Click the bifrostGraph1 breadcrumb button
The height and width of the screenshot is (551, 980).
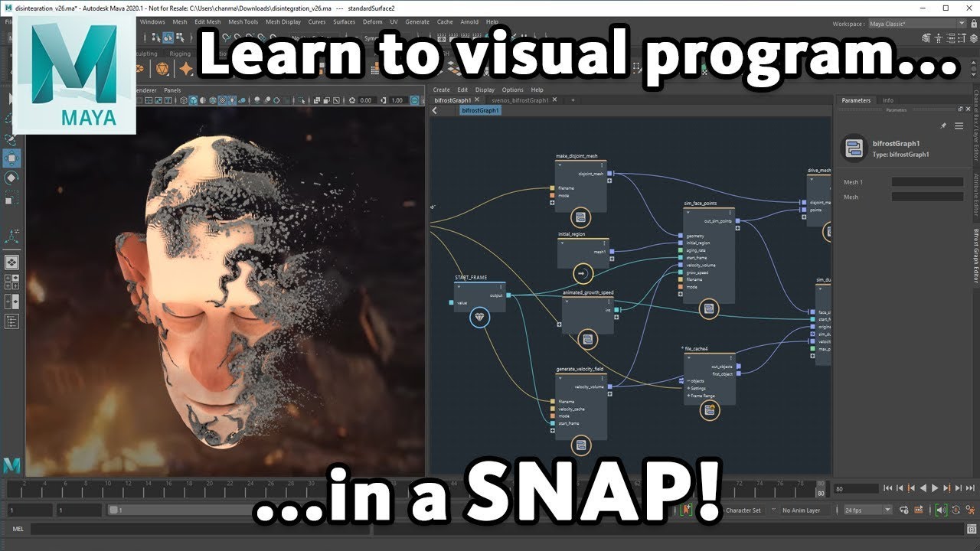tap(481, 110)
